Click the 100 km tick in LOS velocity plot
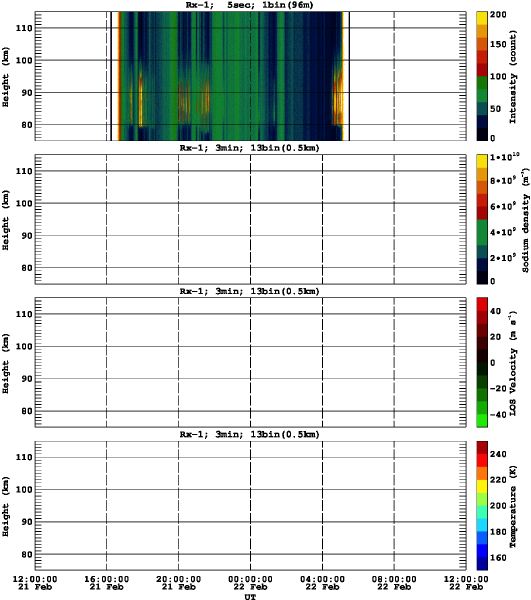Viewport: 531px width, 600px height. tap(24, 346)
